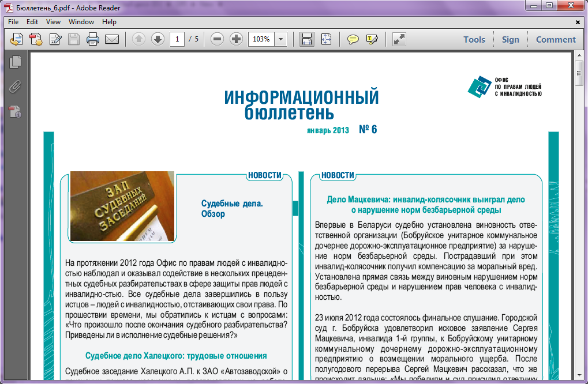Close the document with the menu bar X

pos(578,22)
